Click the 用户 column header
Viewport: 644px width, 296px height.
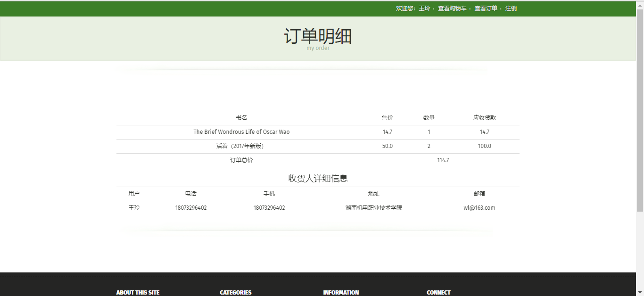pyautogui.click(x=134, y=194)
